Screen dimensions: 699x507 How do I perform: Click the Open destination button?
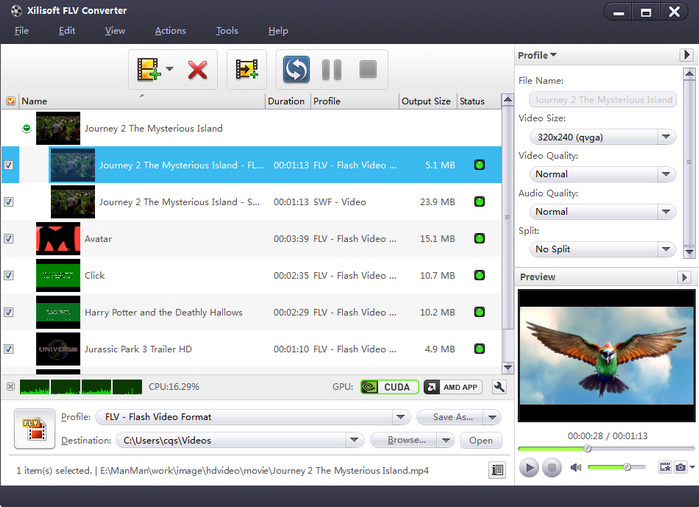(x=481, y=440)
